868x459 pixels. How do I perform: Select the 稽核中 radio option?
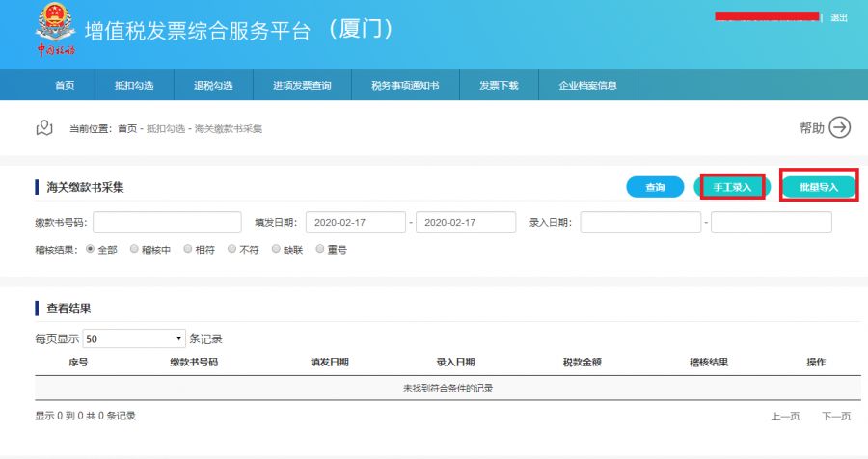[x=135, y=249]
